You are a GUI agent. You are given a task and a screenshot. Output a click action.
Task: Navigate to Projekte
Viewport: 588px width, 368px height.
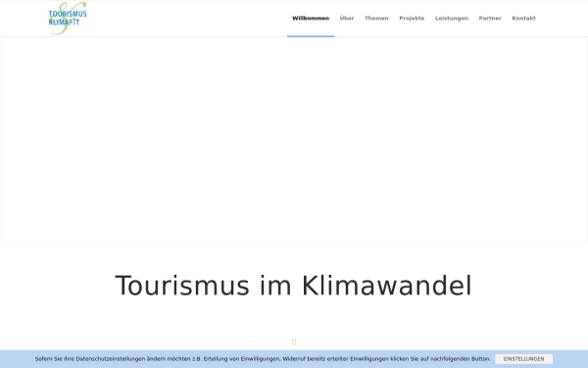412,19
